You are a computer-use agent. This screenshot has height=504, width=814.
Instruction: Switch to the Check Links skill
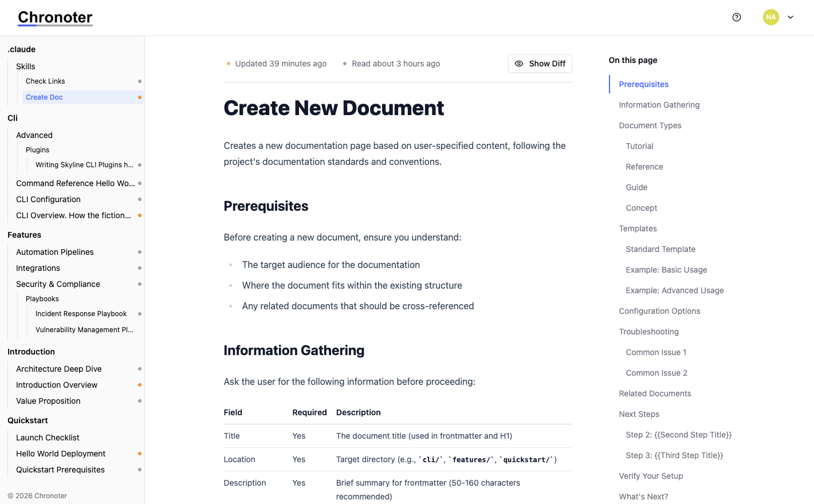tap(45, 81)
